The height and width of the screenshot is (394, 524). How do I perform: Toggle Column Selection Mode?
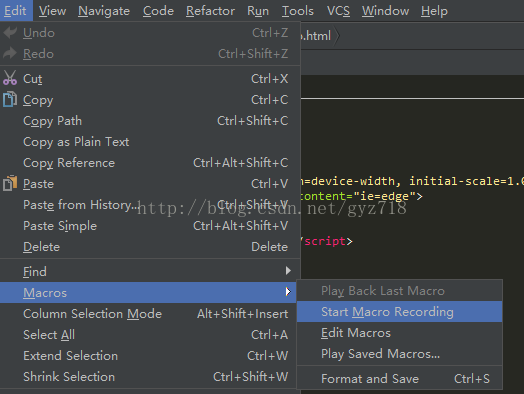(150, 313)
